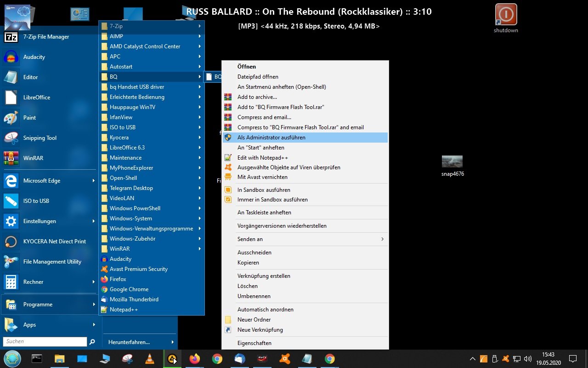The height and width of the screenshot is (368, 588).
Task: Choose Mit Avast vernichten
Action: [305, 177]
